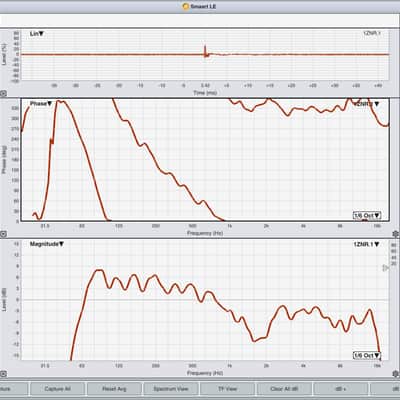
Task: Click the Smaart LE icon in the title bar
Action: (186, 6)
